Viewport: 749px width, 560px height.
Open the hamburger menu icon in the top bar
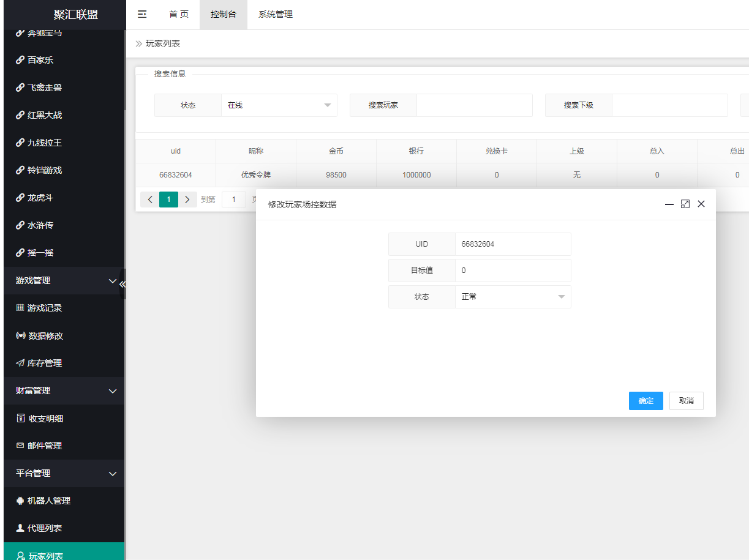[141, 14]
